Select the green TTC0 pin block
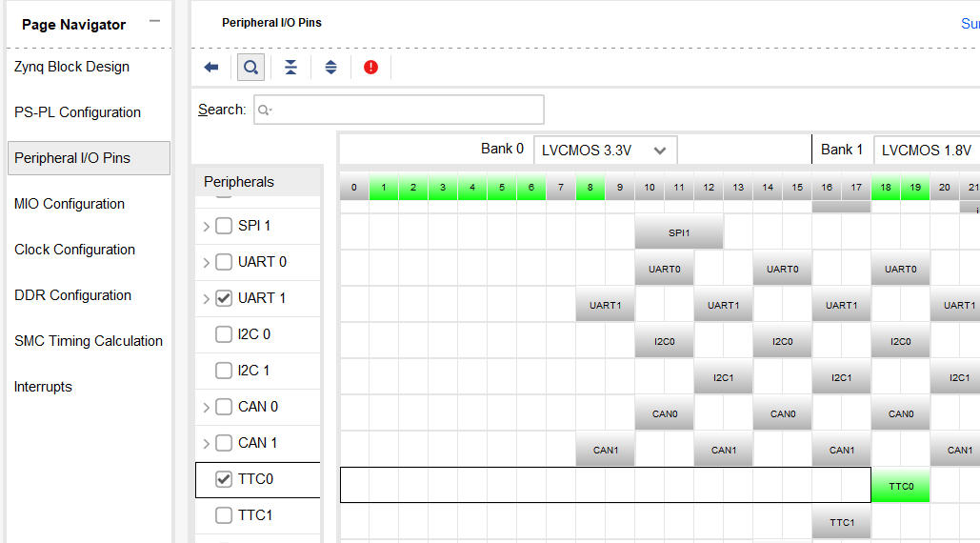 click(x=901, y=486)
